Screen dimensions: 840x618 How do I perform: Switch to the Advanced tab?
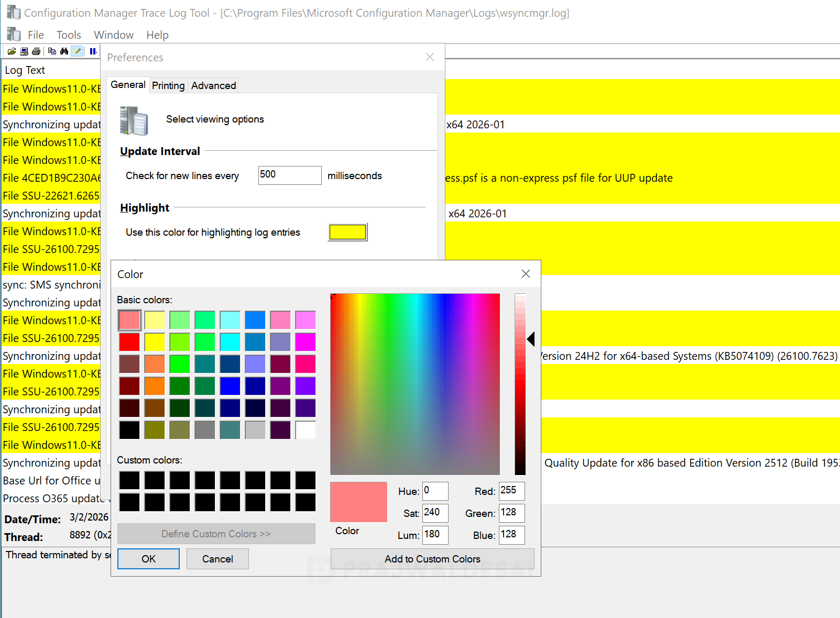tap(213, 85)
